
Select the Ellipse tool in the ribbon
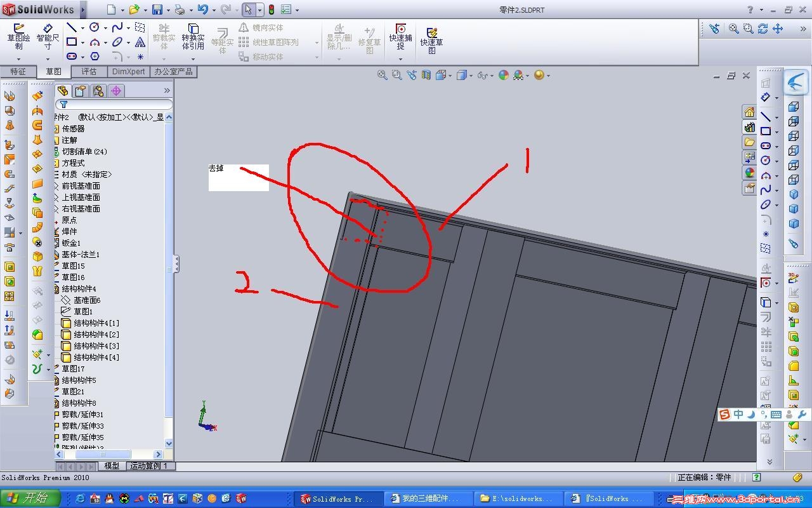(x=117, y=42)
